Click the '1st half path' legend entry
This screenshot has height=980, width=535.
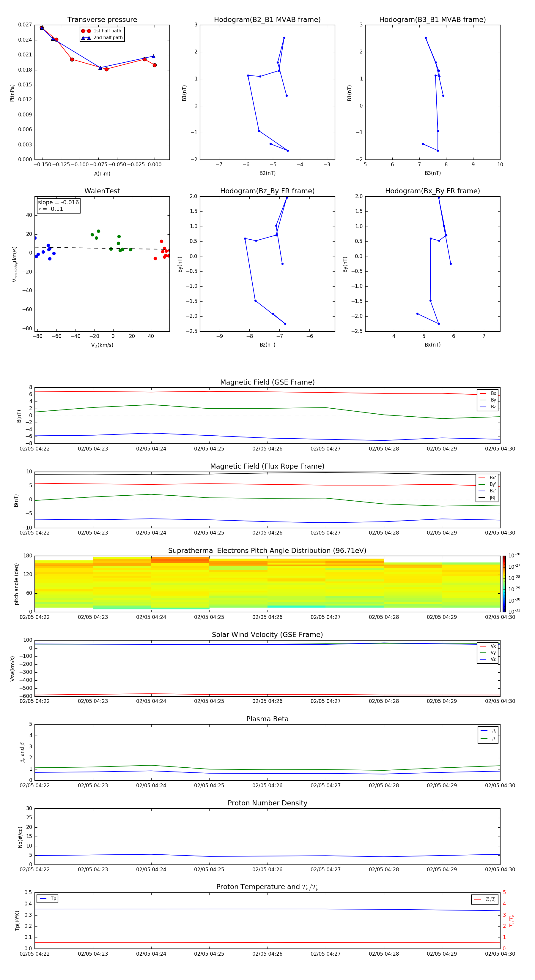[102, 31]
